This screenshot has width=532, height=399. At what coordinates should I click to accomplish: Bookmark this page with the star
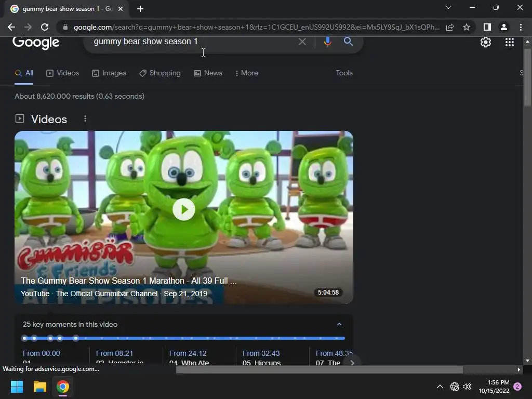point(467,27)
